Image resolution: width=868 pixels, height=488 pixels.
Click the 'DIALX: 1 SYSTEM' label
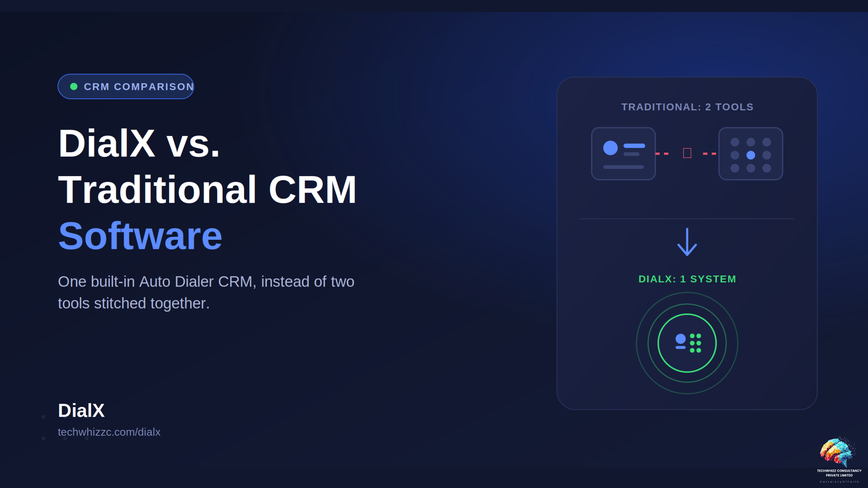[x=687, y=279]
